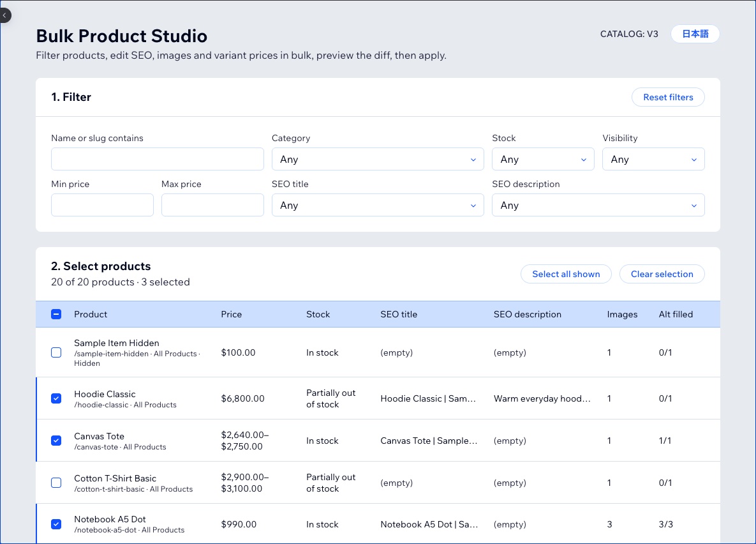
Task: Focus the Max price input
Action: (x=212, y=205)
